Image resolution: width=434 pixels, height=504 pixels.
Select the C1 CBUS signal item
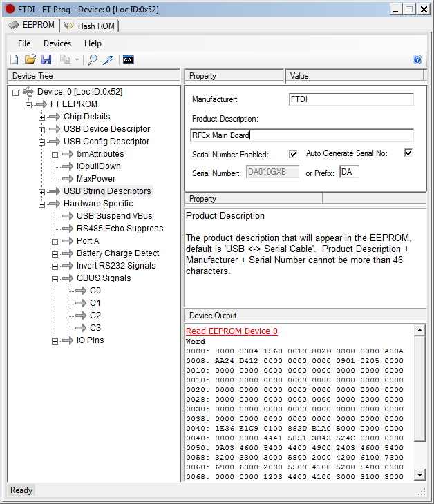coord(95,303)
